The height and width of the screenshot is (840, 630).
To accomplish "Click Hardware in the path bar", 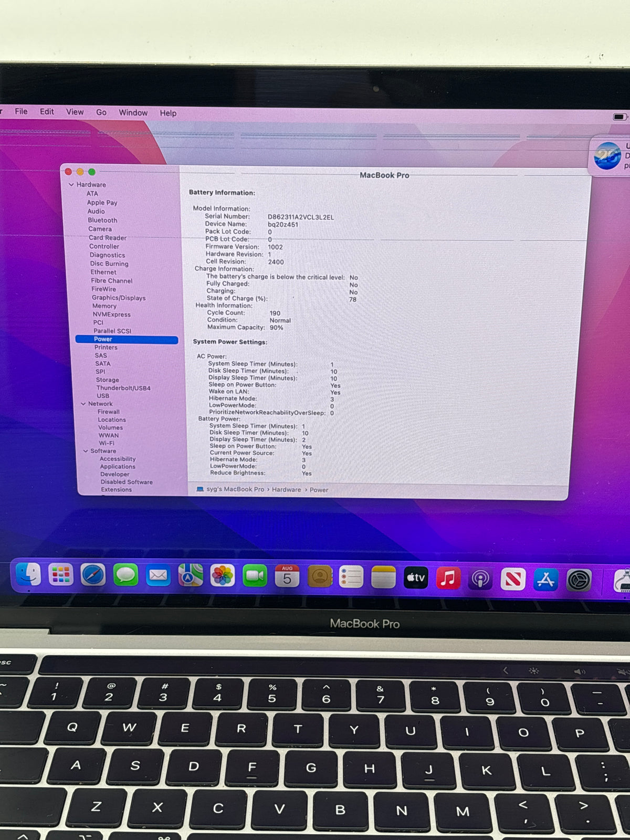I will click(x=286, y=489).
